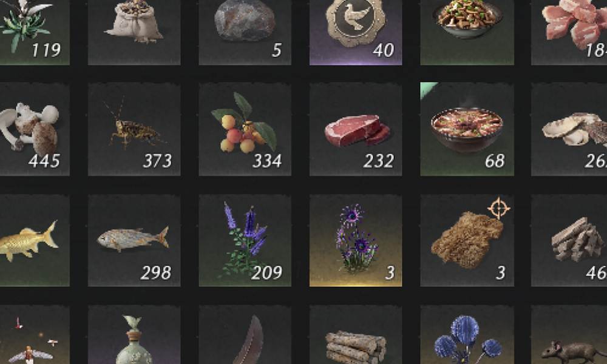Pick the raw red meat slab item
This screenshot has width=607, height=364.
tap(355, 129)
